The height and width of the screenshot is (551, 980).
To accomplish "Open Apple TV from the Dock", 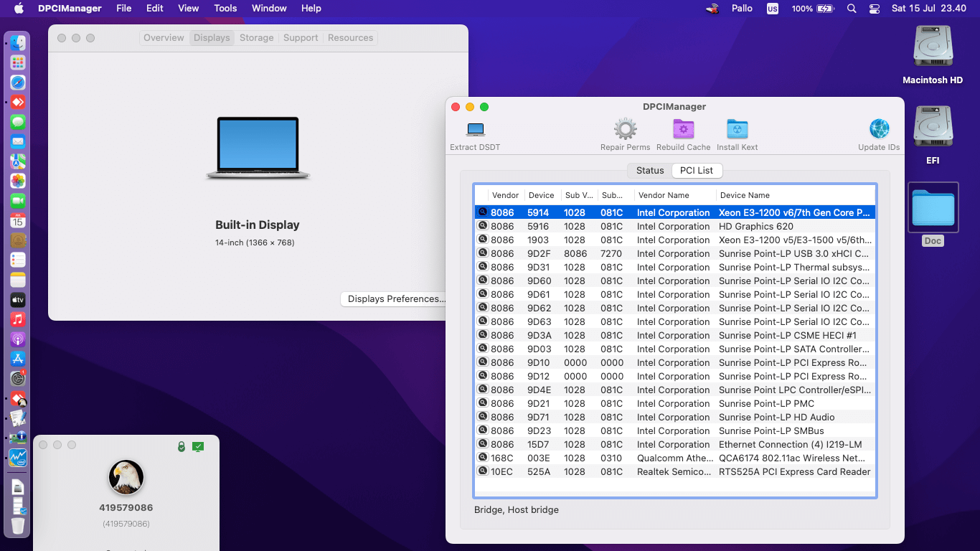I will pos(18,299).
